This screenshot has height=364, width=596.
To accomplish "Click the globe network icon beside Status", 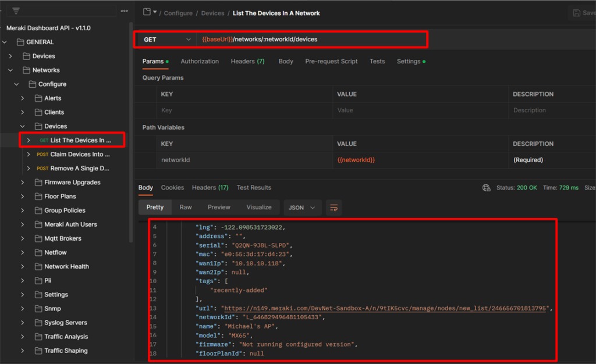I will [487, 188].
